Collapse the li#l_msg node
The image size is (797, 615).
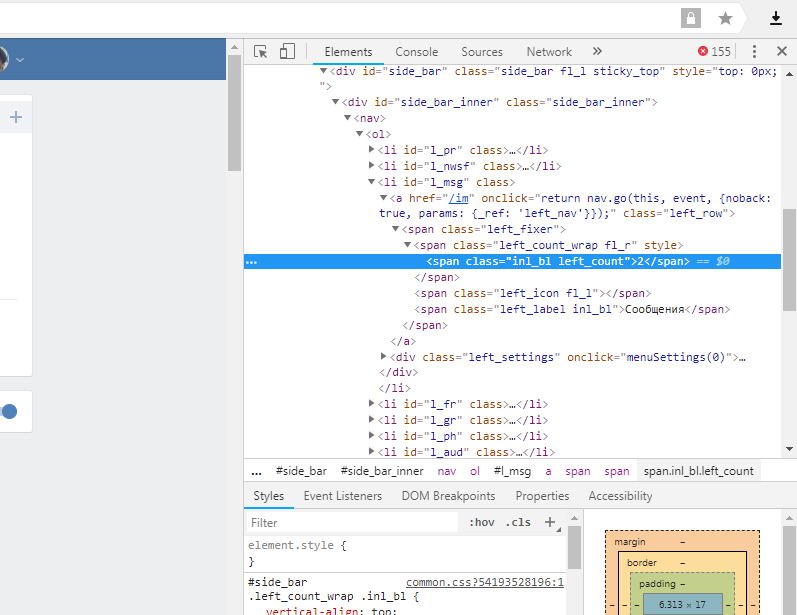pos(372,181)
